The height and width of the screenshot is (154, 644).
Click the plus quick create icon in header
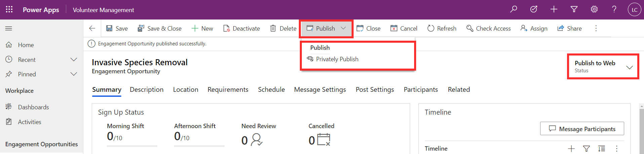(x=554, y=9)
